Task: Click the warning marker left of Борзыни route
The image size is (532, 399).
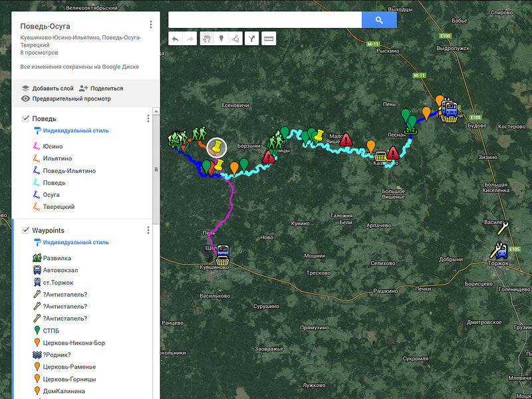Action: point(269,157)
